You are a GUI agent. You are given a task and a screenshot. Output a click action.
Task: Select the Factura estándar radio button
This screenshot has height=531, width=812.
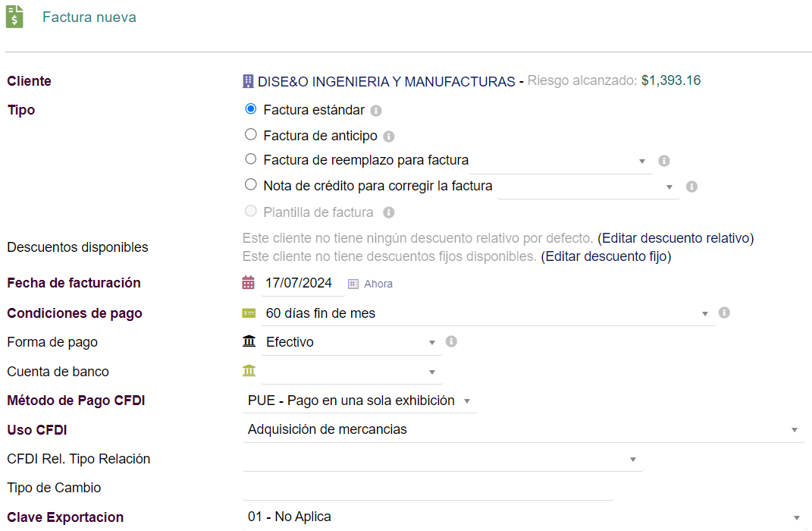point(251,109)
